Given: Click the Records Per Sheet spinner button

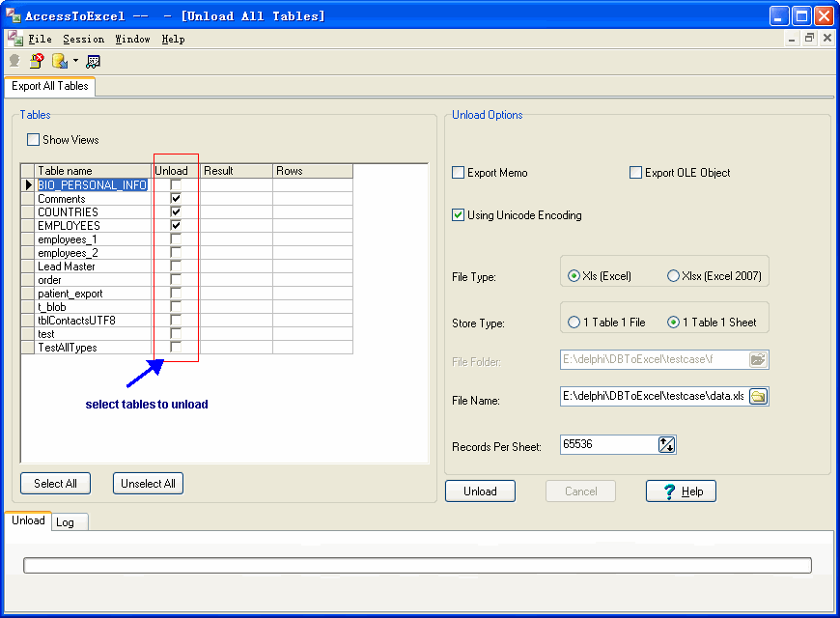Looking at the screenshot, I should [x=666, y=444].
